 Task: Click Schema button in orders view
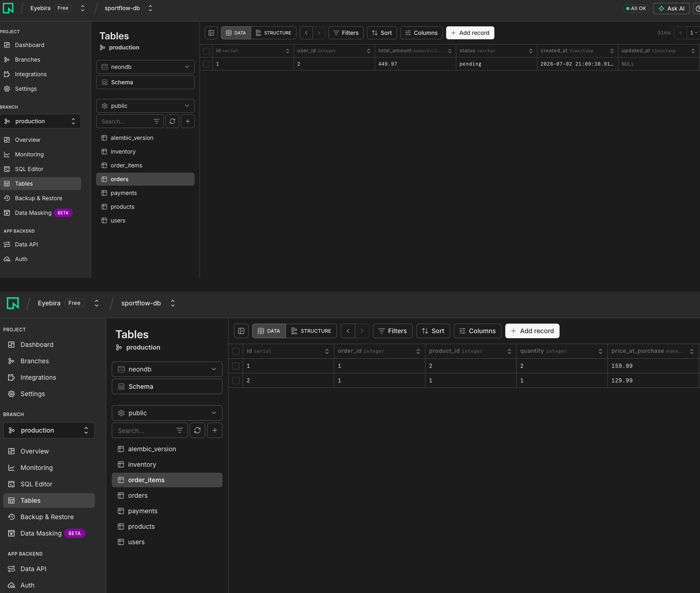(x=145, y=83)
